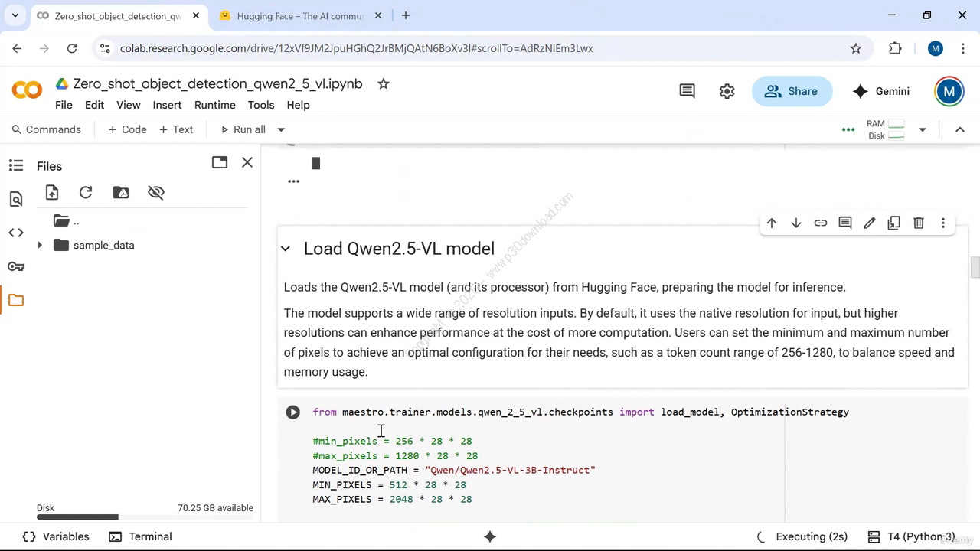Screen dimensions: 980x551
Task: Toggle the table of contents sidebar
Action: [x=16, y=165]
